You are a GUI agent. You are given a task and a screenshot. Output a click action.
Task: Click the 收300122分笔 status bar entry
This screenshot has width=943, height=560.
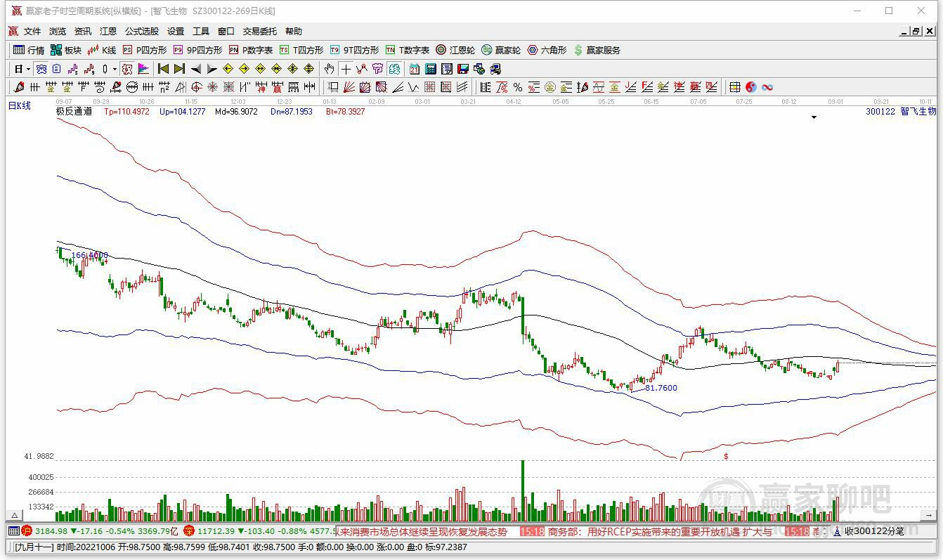point(874,531)
